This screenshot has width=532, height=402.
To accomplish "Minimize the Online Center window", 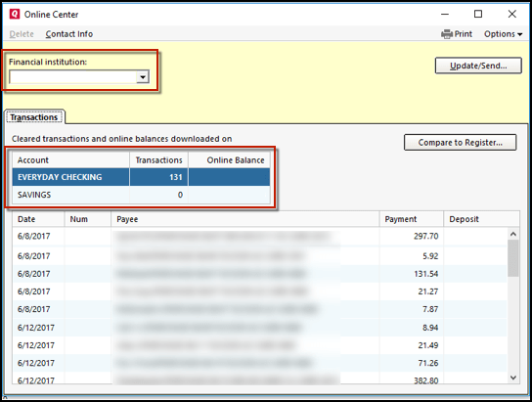I will [x=445, y=15].
